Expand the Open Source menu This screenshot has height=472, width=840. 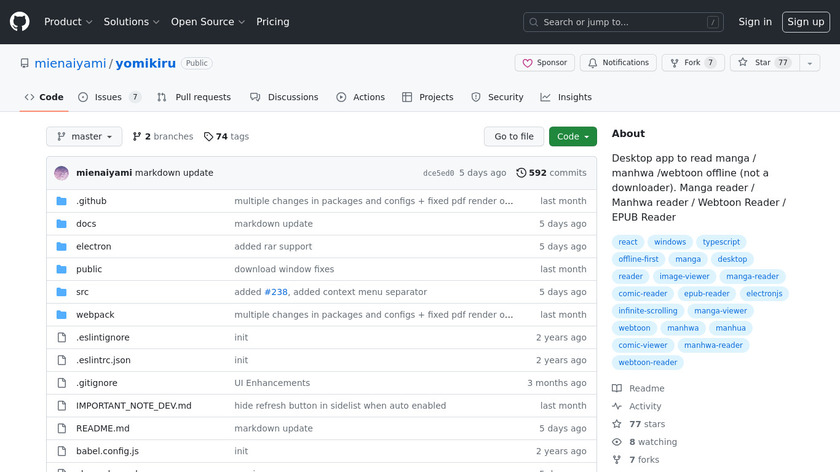(x=208, y=22)
